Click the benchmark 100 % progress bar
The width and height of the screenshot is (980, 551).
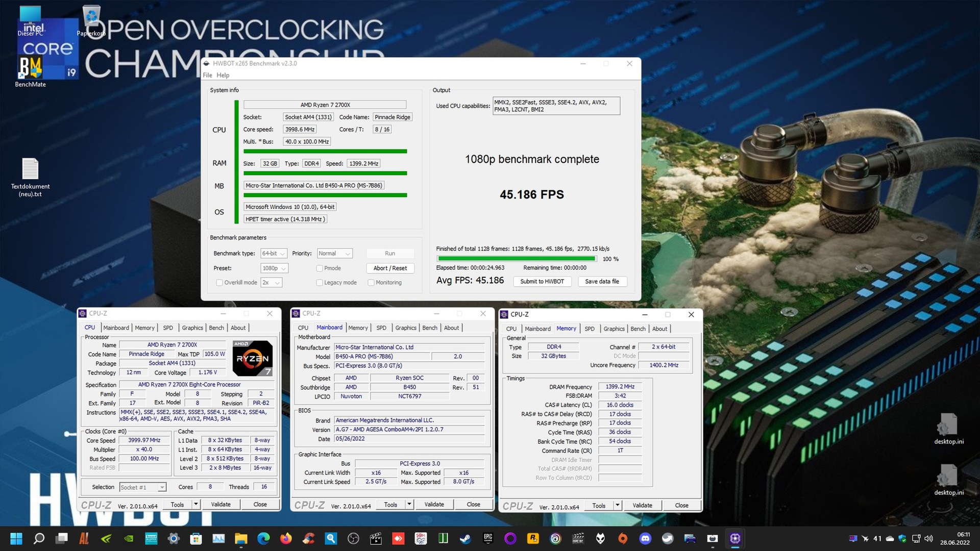(x=517, y=259)
